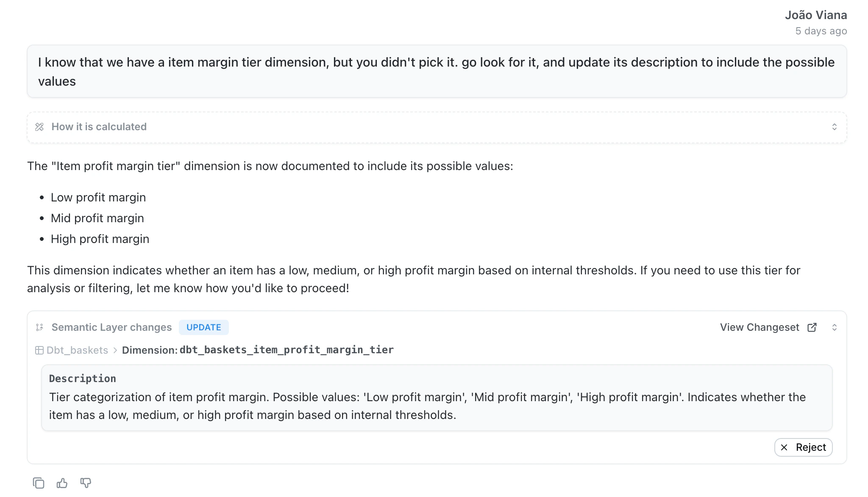The height and width of the screenshot is (497, 868).
Task: Select the Dbt_baskets breadcrumb
Action: point(76,350)
